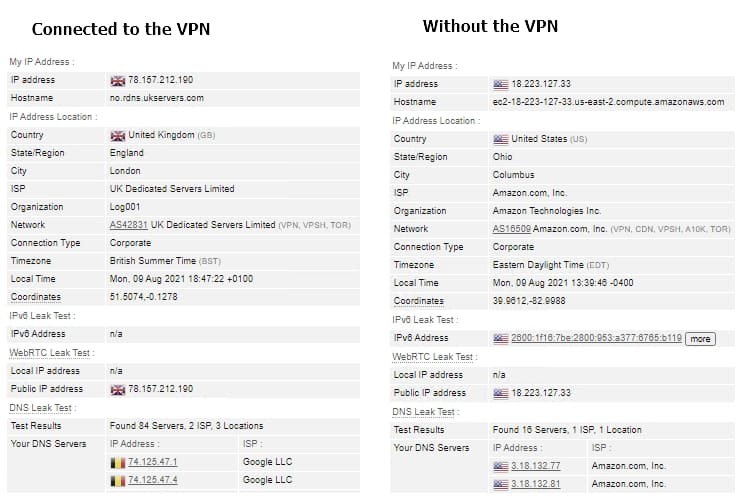Click the right DNS Leak Test heading
This screenshot has height=496, width=751.
(425, 412)
